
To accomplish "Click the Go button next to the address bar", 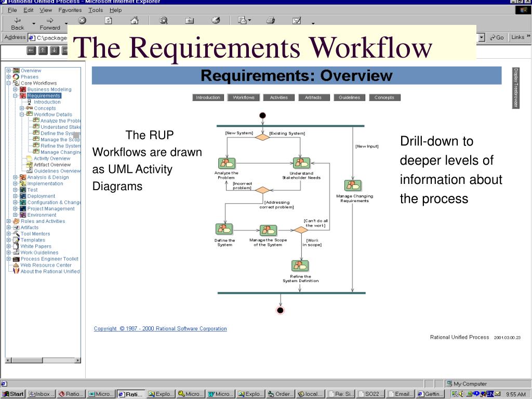I will click(x=497, y=37).
